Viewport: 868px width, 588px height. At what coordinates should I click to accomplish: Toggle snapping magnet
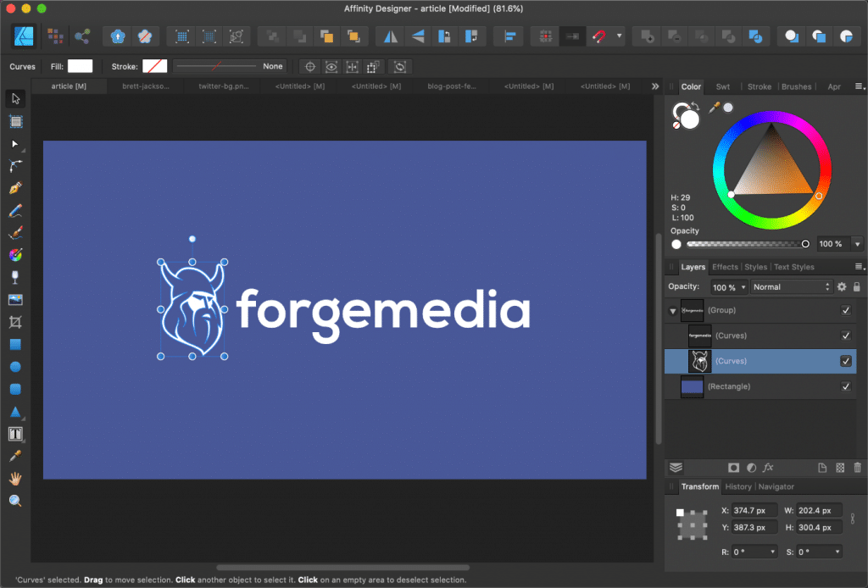click(599, 36)
